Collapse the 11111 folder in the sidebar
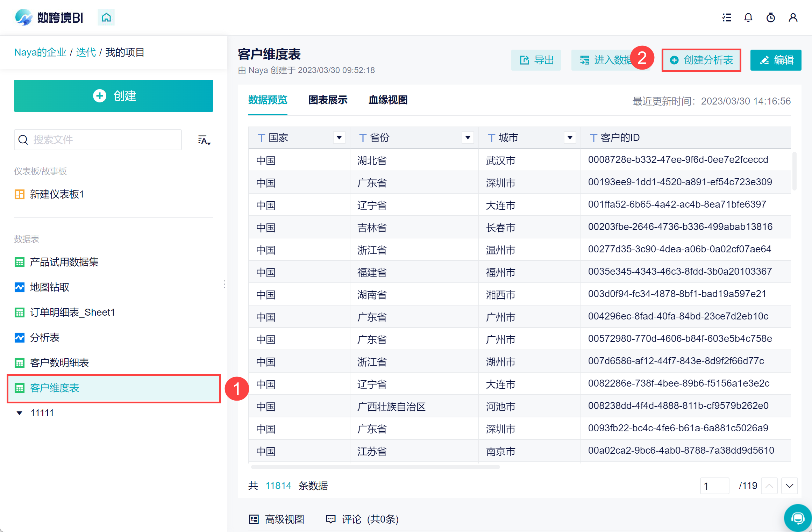 [x=20, y=413]
